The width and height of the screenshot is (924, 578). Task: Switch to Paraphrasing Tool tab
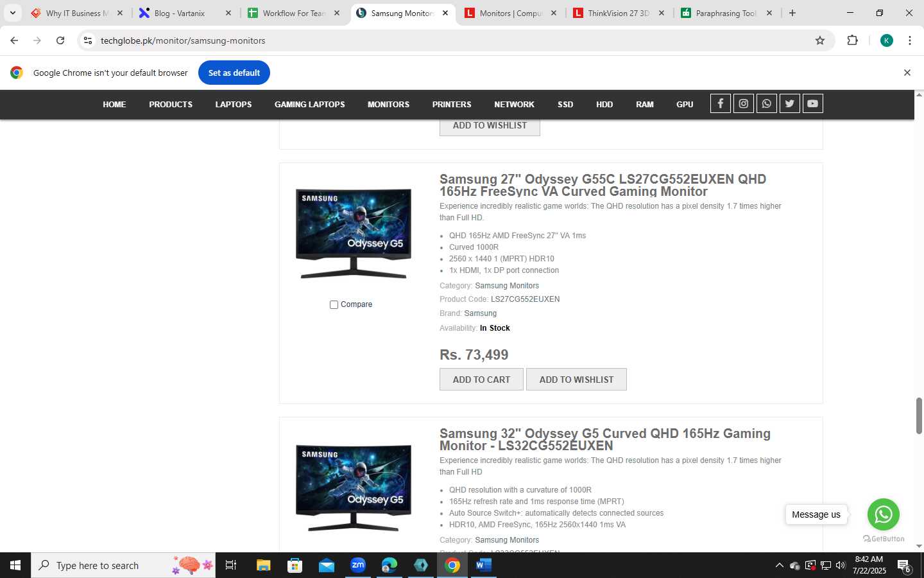726,13
